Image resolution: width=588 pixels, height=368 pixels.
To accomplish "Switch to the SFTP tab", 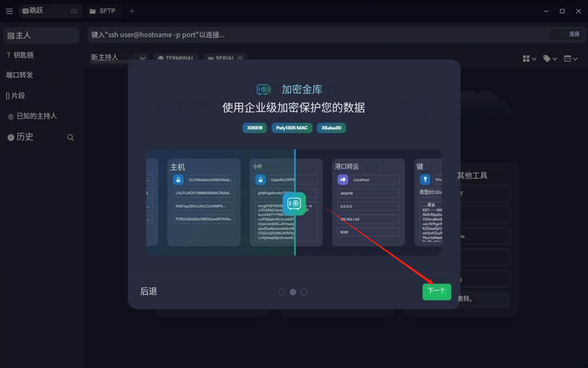I will pos(103,11).
